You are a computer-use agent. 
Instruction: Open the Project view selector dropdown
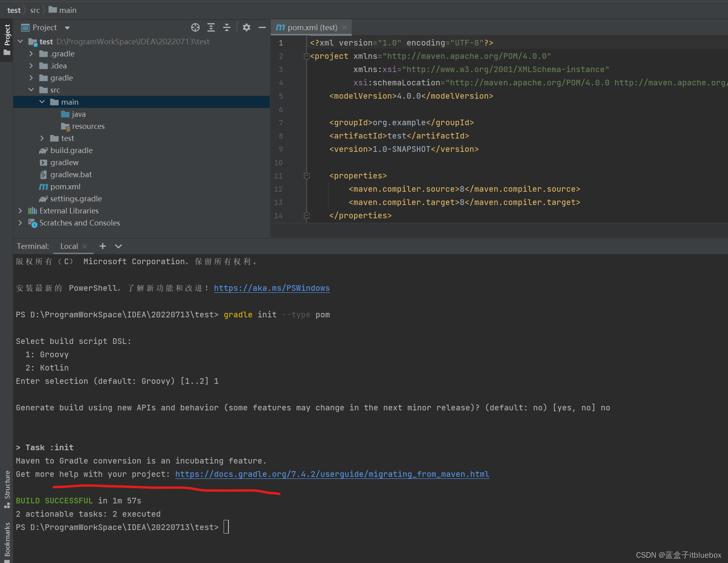pos(67,28)
